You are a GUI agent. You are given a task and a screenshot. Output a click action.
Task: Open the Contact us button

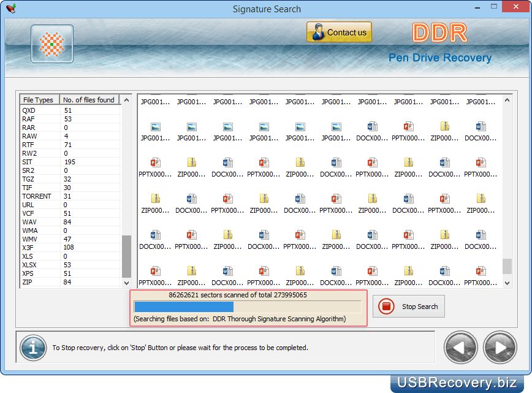[x=339, y=32]
